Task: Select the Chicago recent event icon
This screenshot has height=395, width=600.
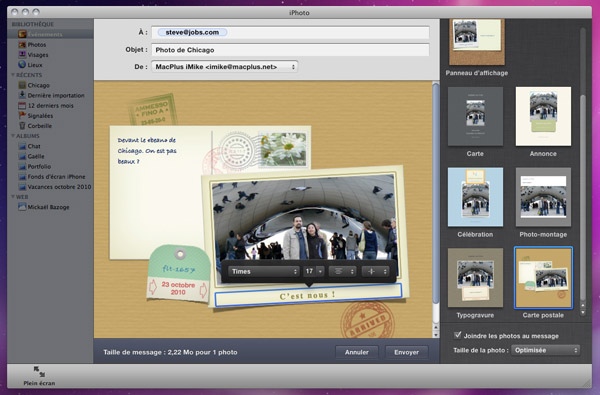Action: [22, 85]
